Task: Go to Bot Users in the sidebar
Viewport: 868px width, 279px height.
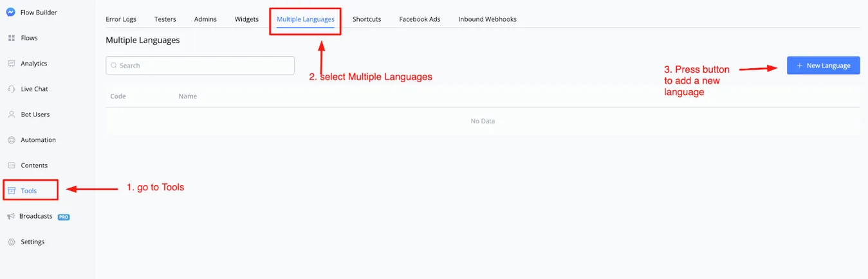Action: [35, 114]
